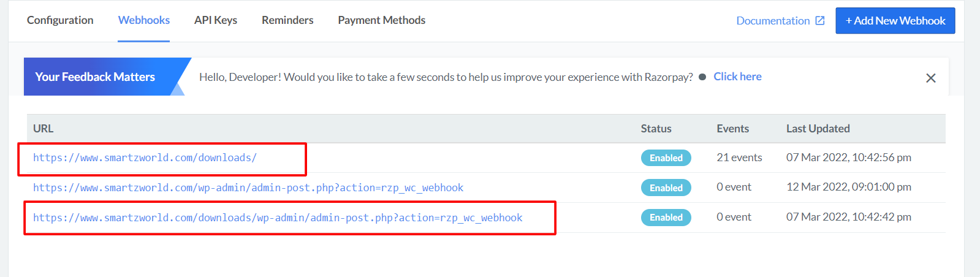Select the Reminders tab

287,20
